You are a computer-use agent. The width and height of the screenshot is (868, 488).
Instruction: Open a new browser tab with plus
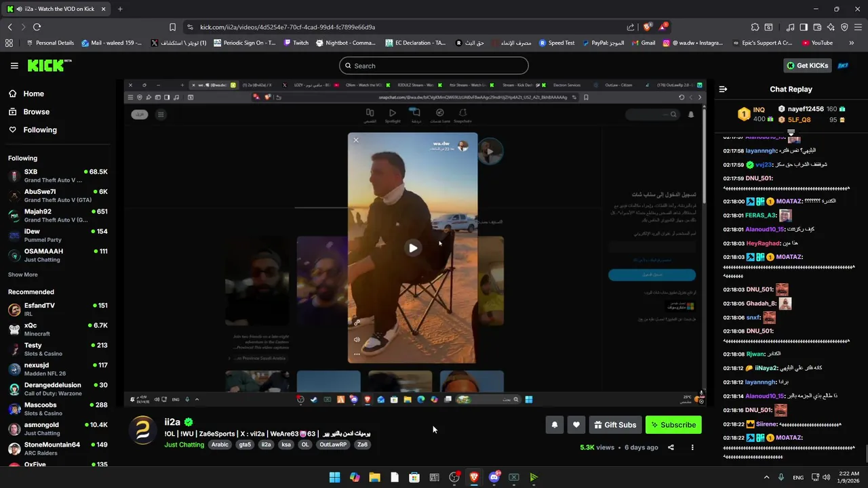(x=120, y=9)
